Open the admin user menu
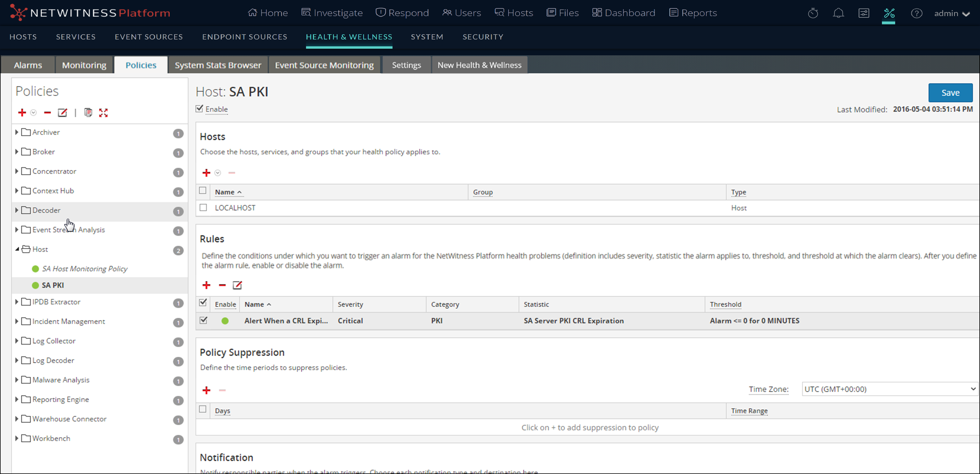 [x=951, y=13]
